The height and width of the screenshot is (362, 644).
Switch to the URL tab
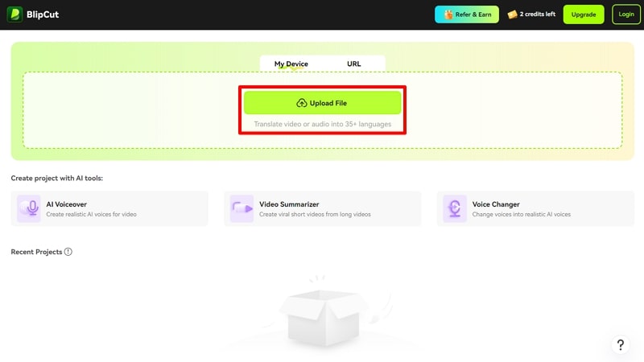[x=354, y=64]
